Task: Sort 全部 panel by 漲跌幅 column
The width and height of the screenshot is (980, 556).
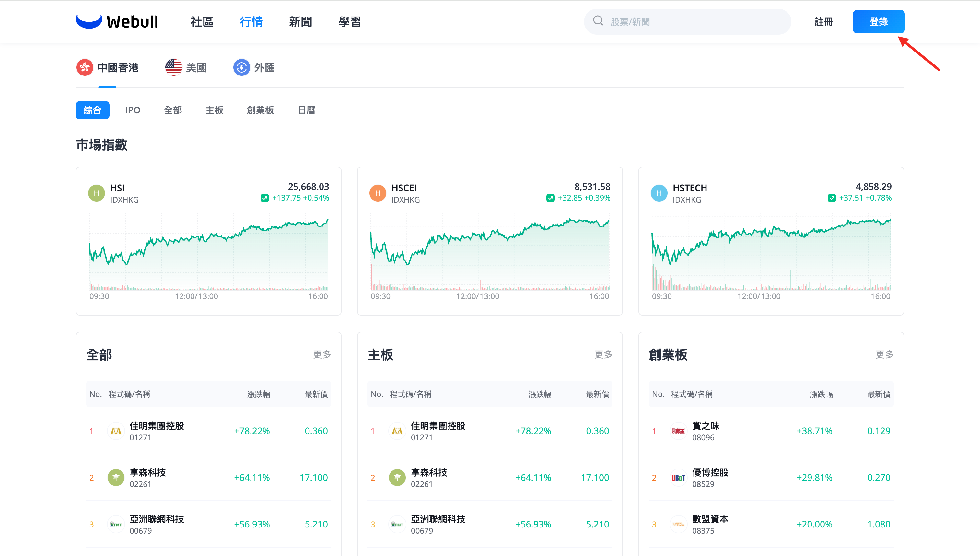Action: coord(259,394)
